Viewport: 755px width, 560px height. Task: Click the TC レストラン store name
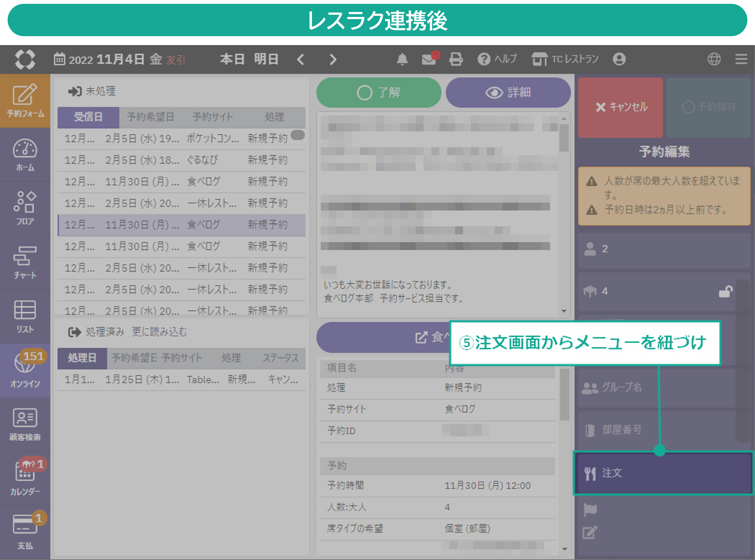(x=565, y=59)
